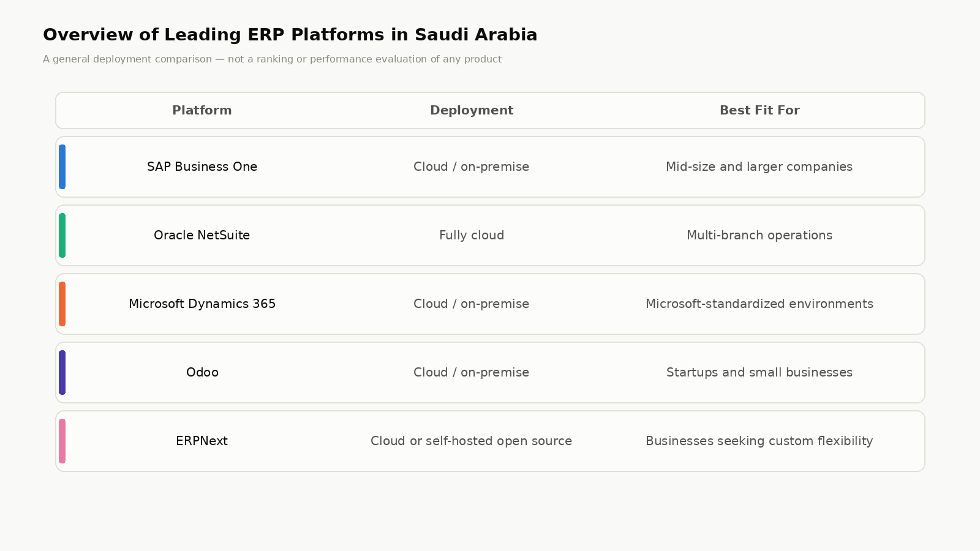The height and width of the screenshot is (551, 980).
Task: Click the 'Oracle NetSuite' cell
Action: (x=202, y=235)
